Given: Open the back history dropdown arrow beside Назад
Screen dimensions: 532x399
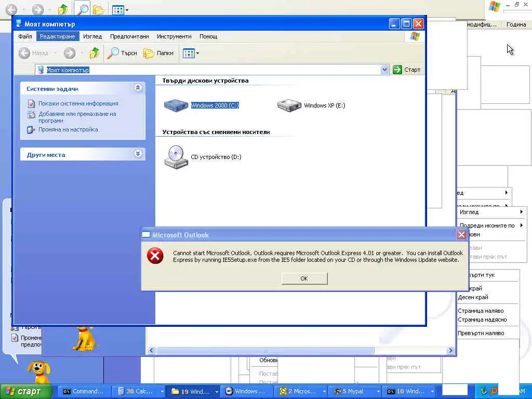Looking at the screenshot, I should click(x=55, y=53).
